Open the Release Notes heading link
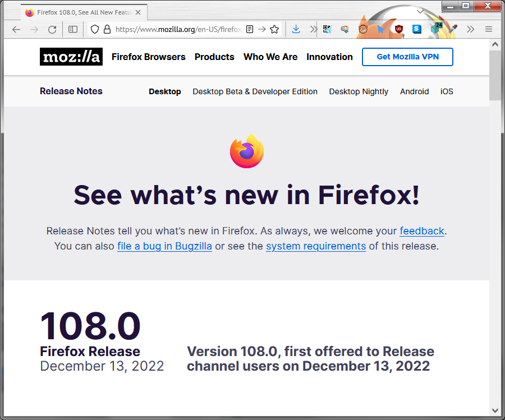Viewport: 505px width, 420px height. tap(71, 91)
